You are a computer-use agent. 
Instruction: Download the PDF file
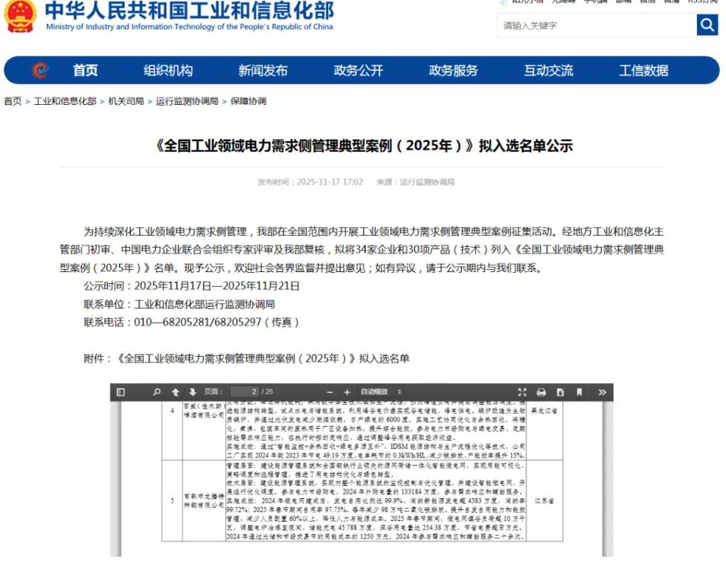560,392
